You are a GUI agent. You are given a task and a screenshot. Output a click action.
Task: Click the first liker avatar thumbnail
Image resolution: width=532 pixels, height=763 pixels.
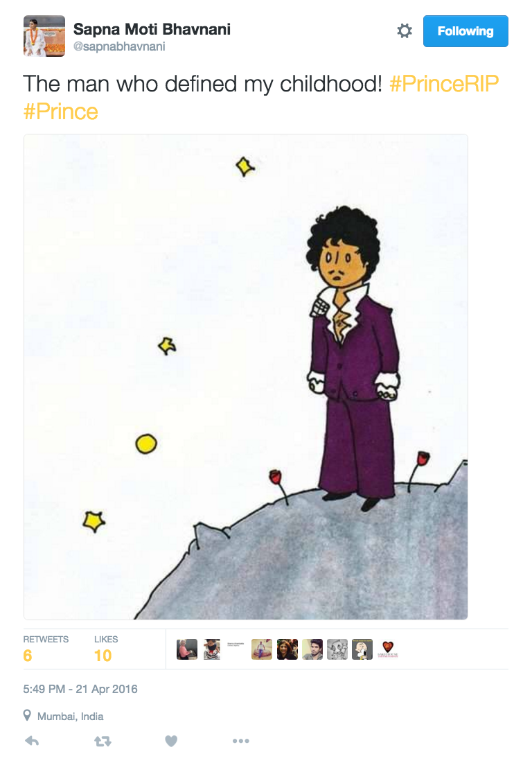pyautogui.click(x=187, y=649)
